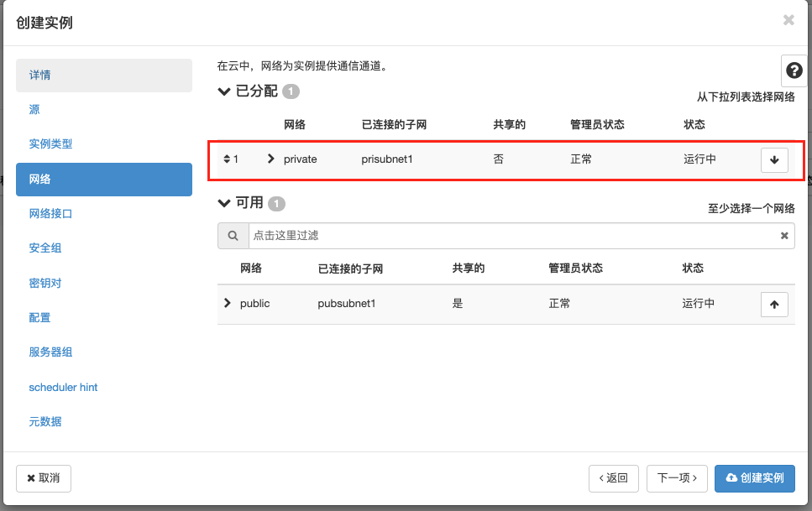The image size is (812, 511).
Task: Open the 详情 step
Action: click(104, 75)
